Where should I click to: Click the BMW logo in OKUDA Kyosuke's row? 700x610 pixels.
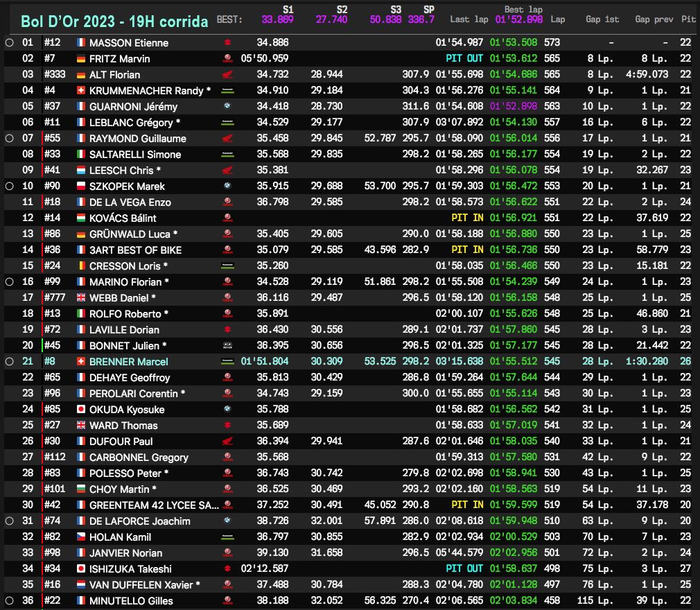(x=228, y=409)
